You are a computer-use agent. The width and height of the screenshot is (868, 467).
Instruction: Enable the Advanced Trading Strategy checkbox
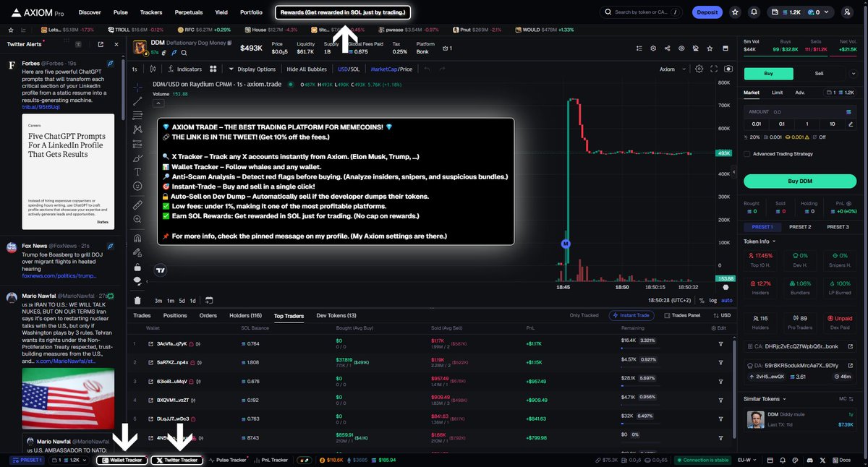pyautogui.click(x=747, y=153)
